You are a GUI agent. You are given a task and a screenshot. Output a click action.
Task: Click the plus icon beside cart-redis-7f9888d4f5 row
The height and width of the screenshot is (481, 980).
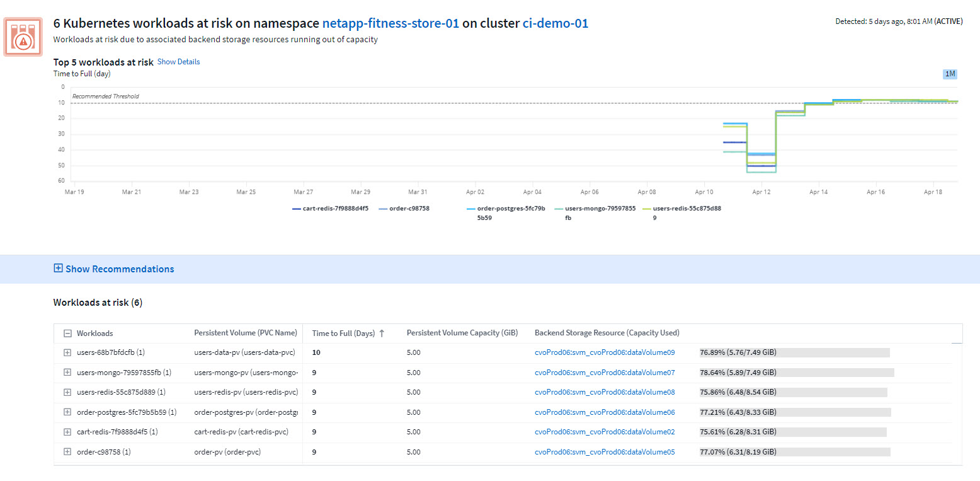(67, 432)
